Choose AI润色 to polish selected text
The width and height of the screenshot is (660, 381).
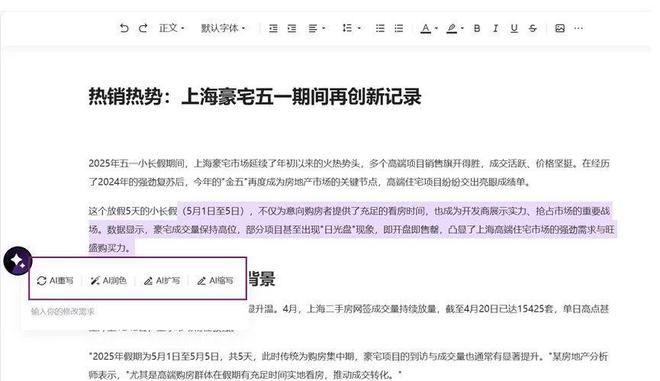point(109,280)
